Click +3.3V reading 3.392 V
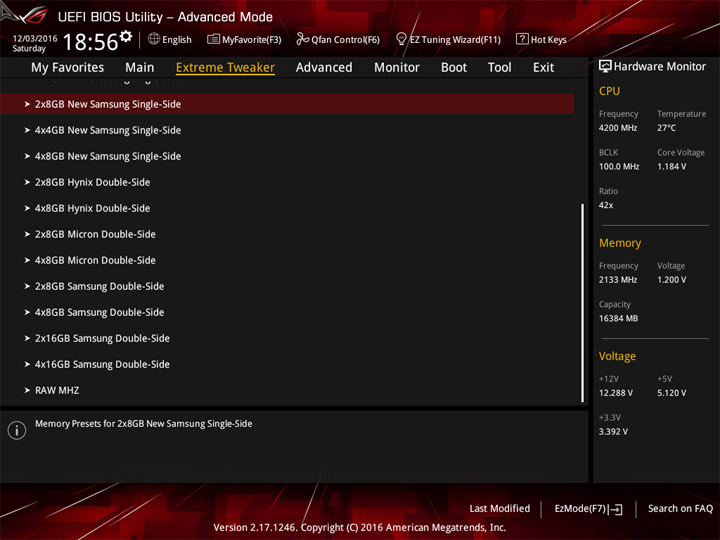 point(613,432)
